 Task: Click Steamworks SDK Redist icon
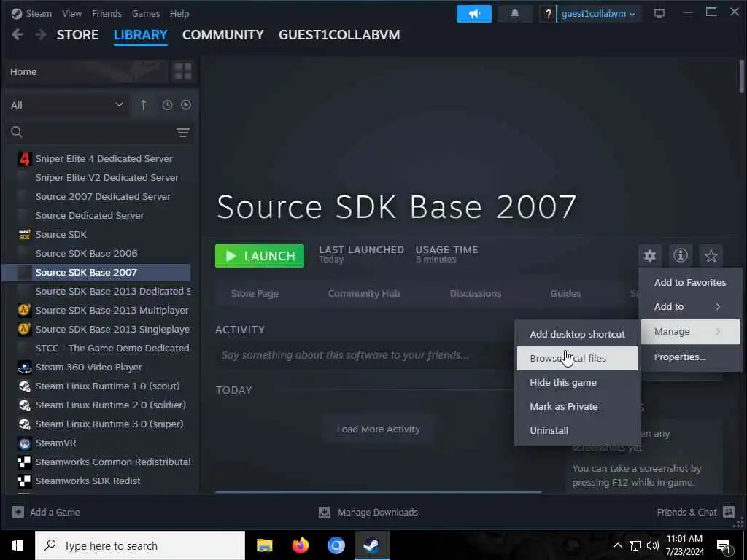[x=24, y=481]
